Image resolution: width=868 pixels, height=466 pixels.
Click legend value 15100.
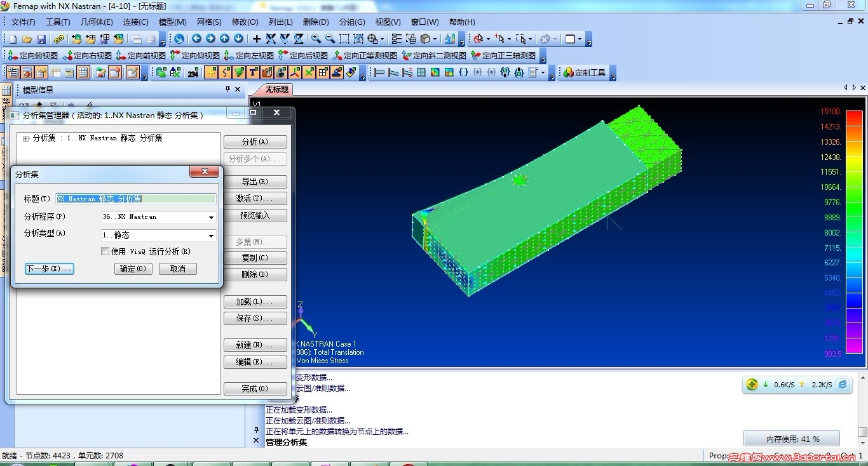coord(831,112)
